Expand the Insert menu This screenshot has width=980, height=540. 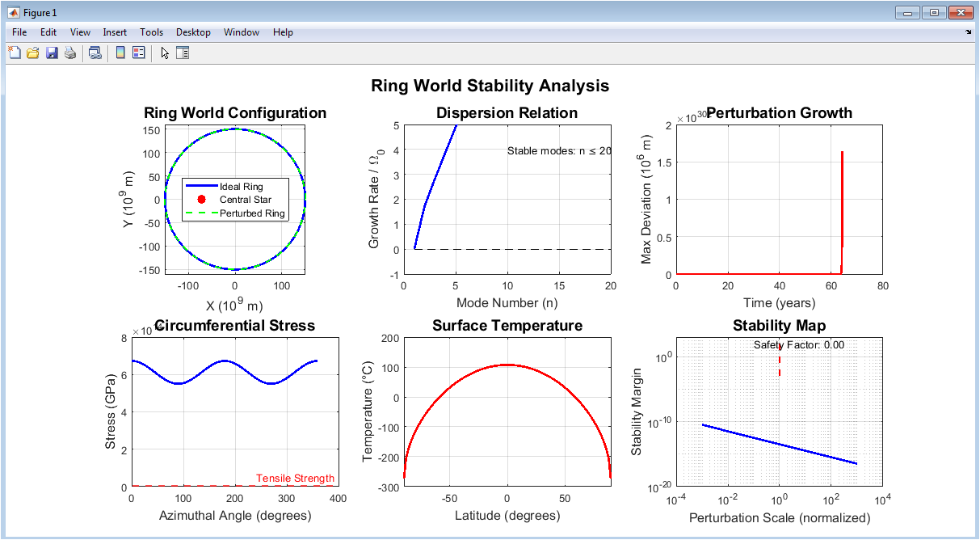pos(115,32)
